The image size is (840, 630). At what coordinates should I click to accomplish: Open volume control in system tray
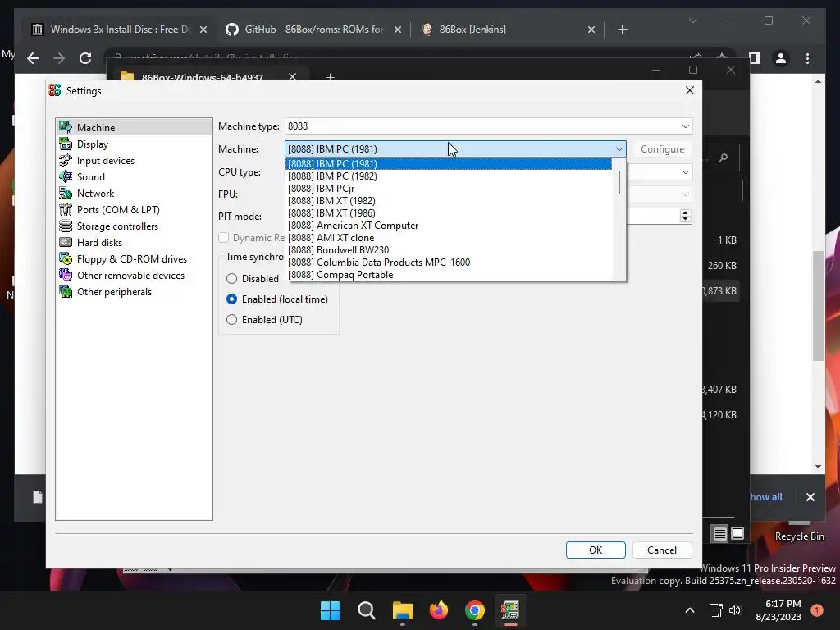pyautogui.click(x=735, y=610)
